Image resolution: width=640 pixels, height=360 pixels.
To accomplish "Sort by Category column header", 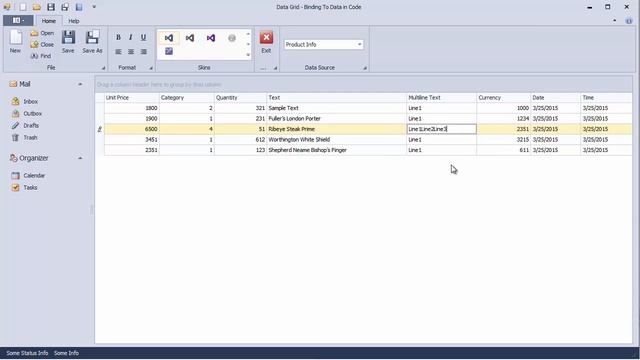I will pos(187,98).
